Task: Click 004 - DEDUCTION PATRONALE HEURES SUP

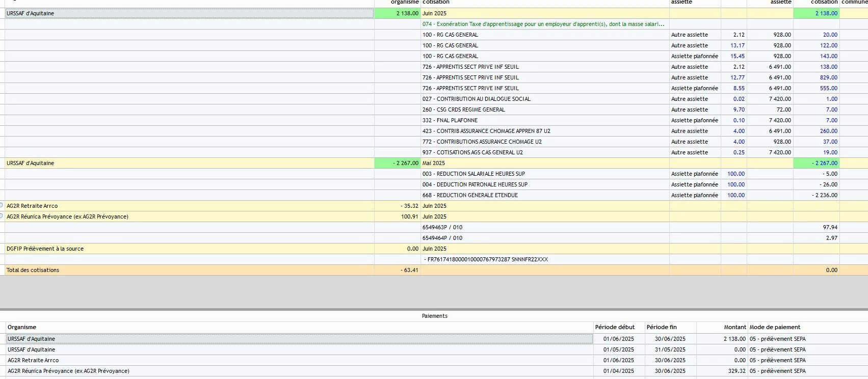Action: click(x=475, y=184)
